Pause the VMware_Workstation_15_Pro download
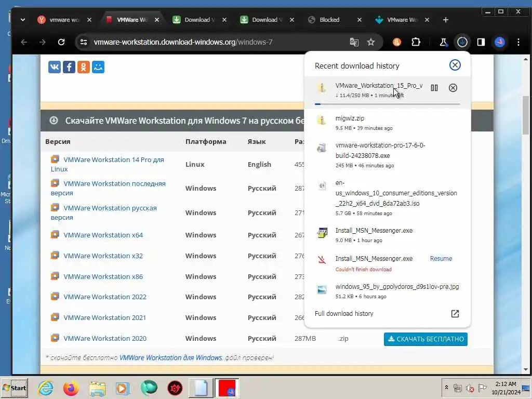 click(434, 88)
